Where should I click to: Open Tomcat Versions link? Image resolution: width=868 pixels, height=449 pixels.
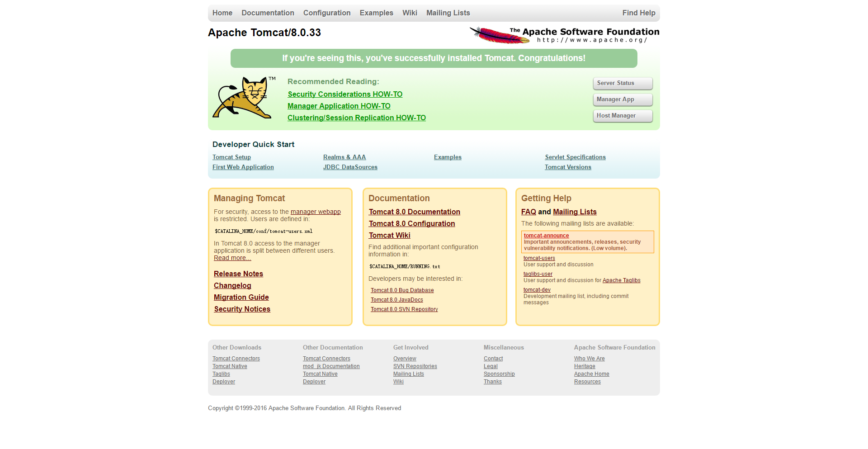(x=568, y=167)
